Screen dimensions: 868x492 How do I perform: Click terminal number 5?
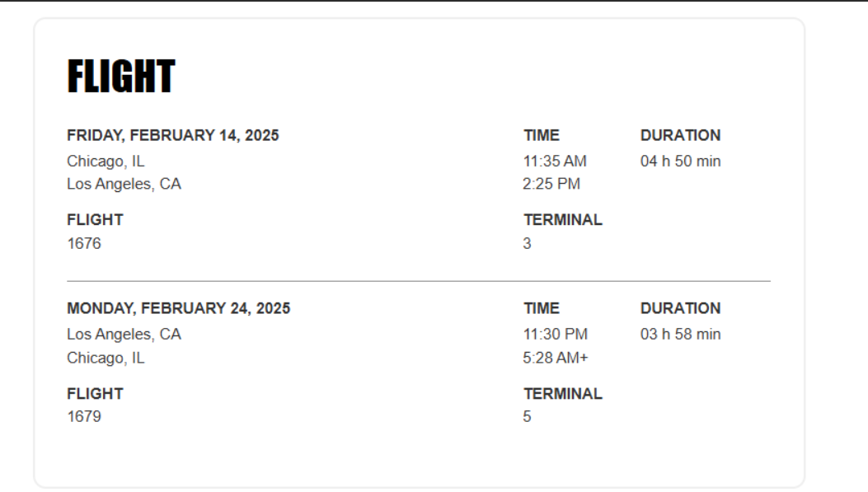click(527, 417)
